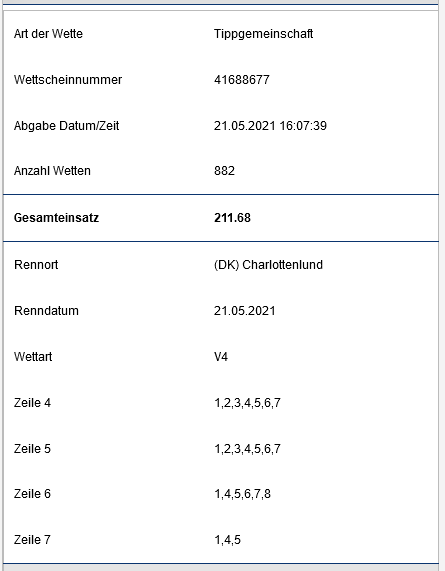Click the Art der Wette label
Viewport: 445px width, 571px height.
point(48,34)
